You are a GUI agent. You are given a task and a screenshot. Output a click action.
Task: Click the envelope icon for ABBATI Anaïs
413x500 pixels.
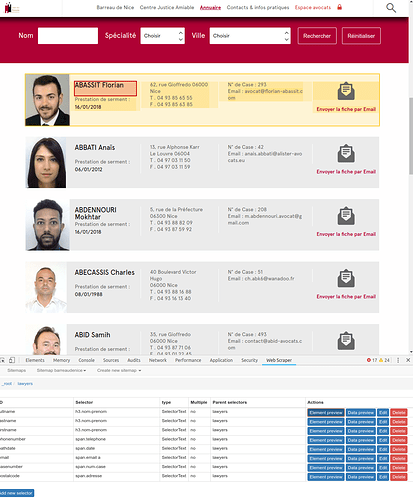(346, 153)
